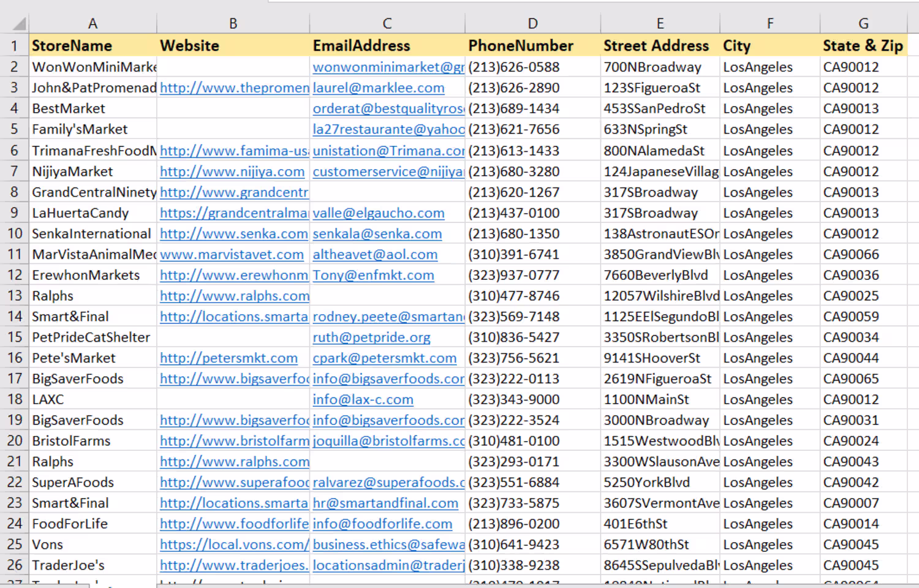Select row 13 header
This screenshot has width=919, height=588.
pyautogui.click(x=14, y=296)
